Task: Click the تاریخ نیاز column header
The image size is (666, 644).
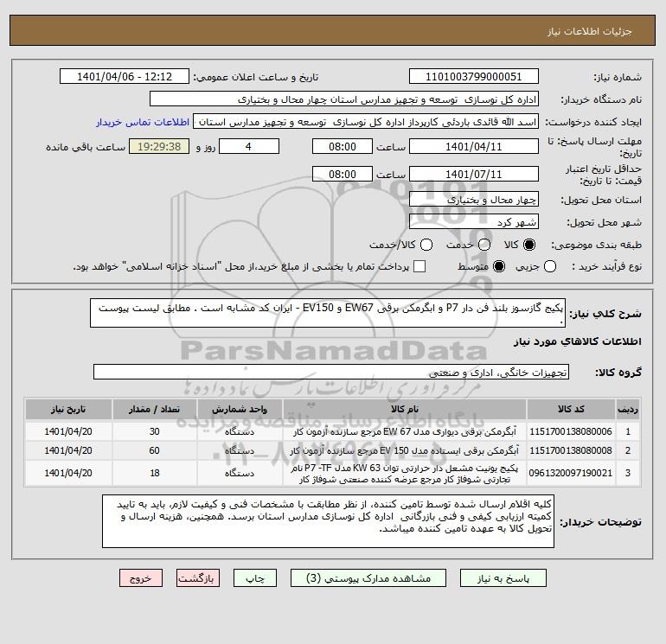Action: 68,409
